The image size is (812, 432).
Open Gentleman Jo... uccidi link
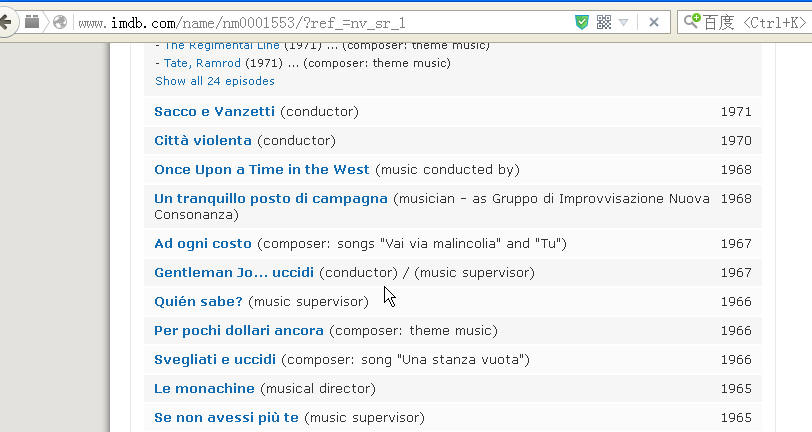coord(234,272)
